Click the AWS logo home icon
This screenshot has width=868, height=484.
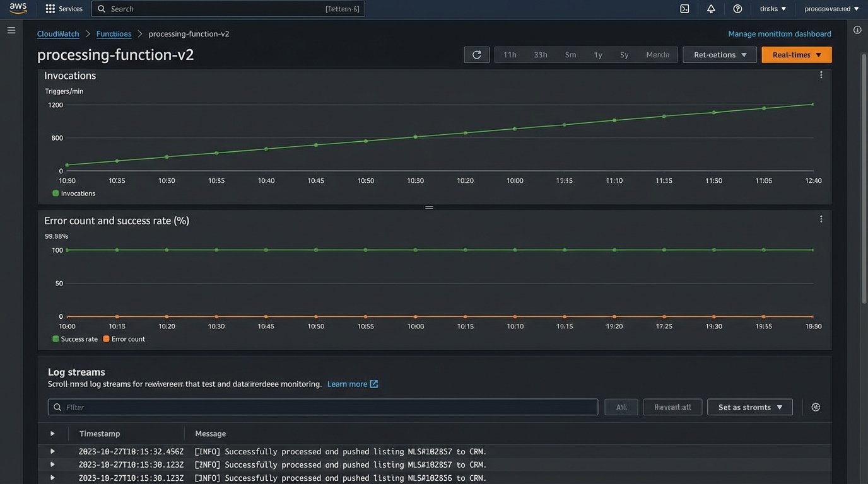18,8
